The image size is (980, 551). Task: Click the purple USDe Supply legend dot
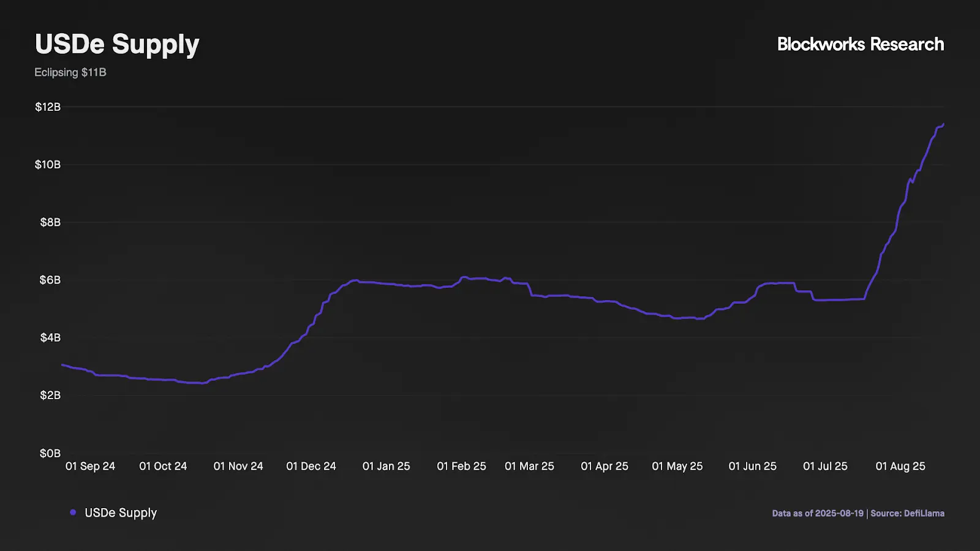pos(73,512)
